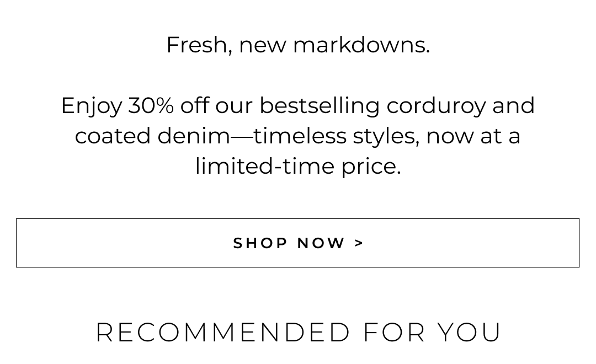Click the "limited-time price" text
Screen dimensions: 596x364
point(298,166)
